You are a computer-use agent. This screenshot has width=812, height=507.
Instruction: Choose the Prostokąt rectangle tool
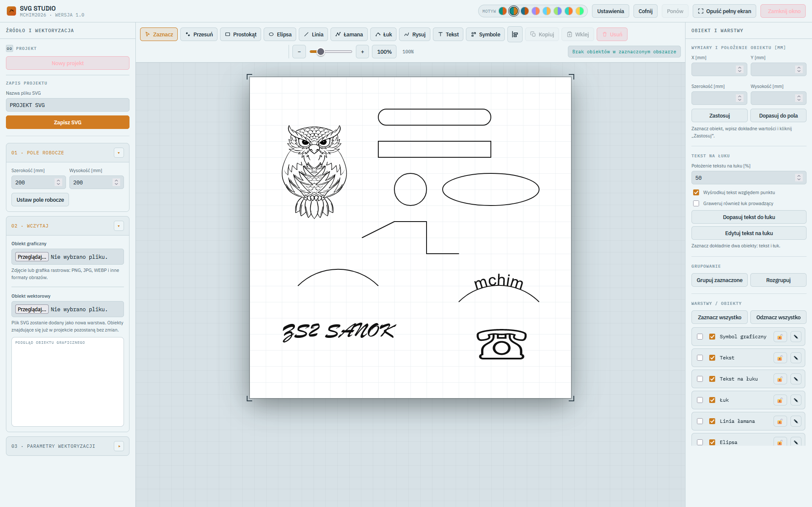(240, 34)
